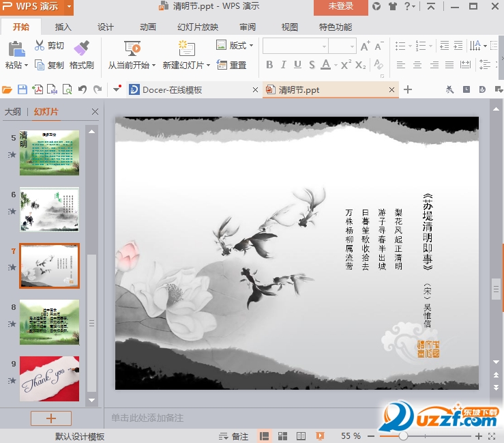Apply text shadow with S icon
This screenshot has height=443, width=504.
(312, 65)
